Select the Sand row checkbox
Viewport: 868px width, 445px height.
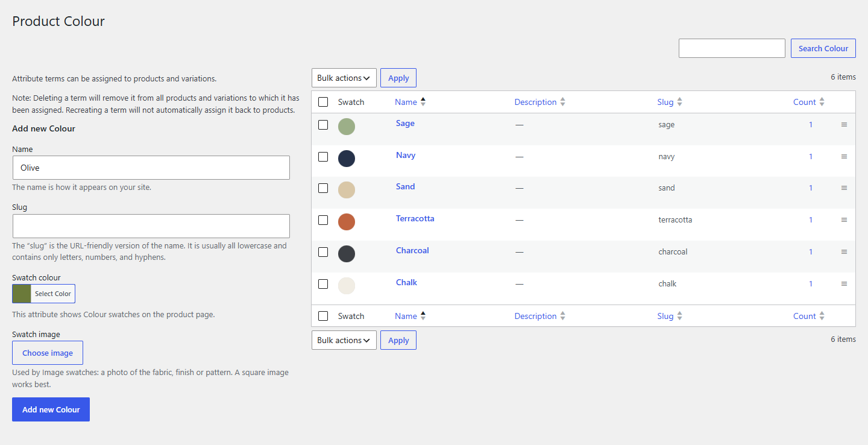pyautogui.click(x=323, y=188)
